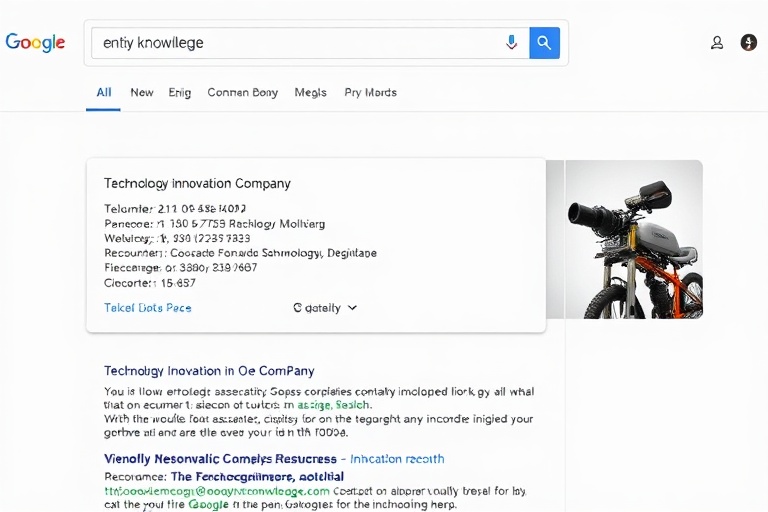Open the Enig tab
This screenshot has height=512, width=768.
click(x=180, y=92)
